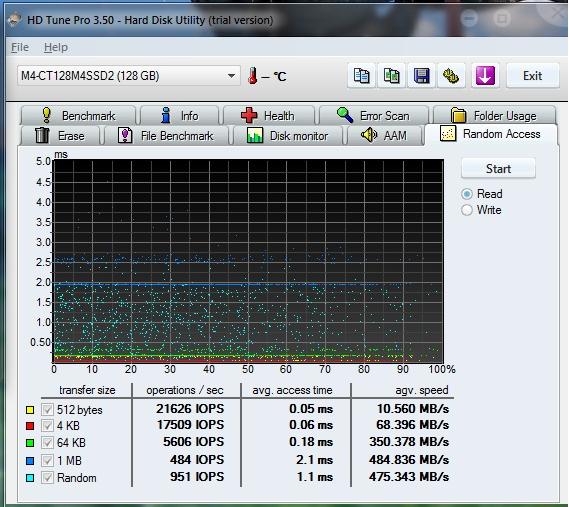Image resolution: width=569 pixels, height=507 pixels.
Task: Click the 10.560 MB/s speed value
Action: [413, 409]
